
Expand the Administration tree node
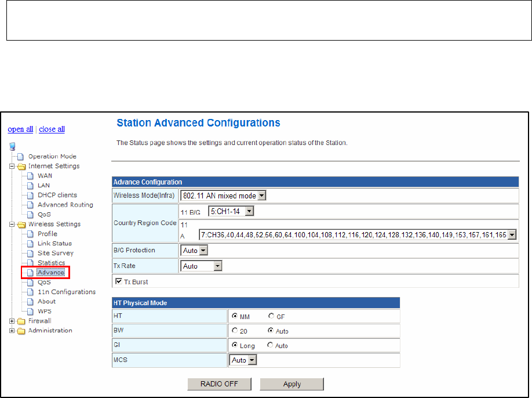(x=12, y=331)
